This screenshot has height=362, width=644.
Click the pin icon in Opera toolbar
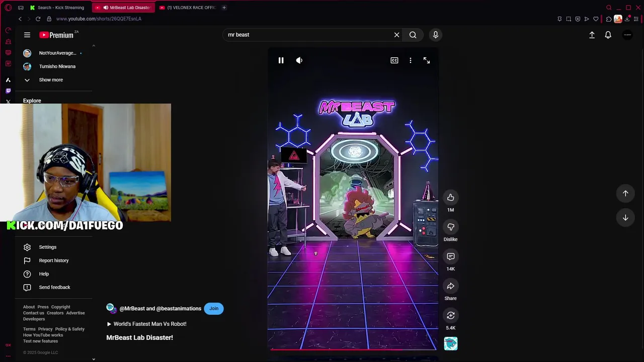pyautogui.click(x=559, y=19)
